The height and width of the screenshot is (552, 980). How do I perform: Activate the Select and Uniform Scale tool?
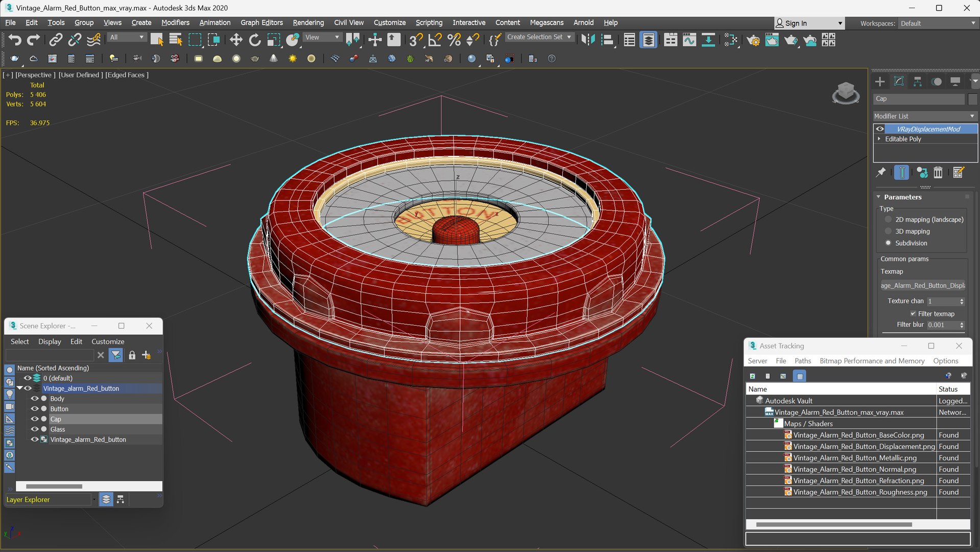pyautogui.click(x=274, y=40)
